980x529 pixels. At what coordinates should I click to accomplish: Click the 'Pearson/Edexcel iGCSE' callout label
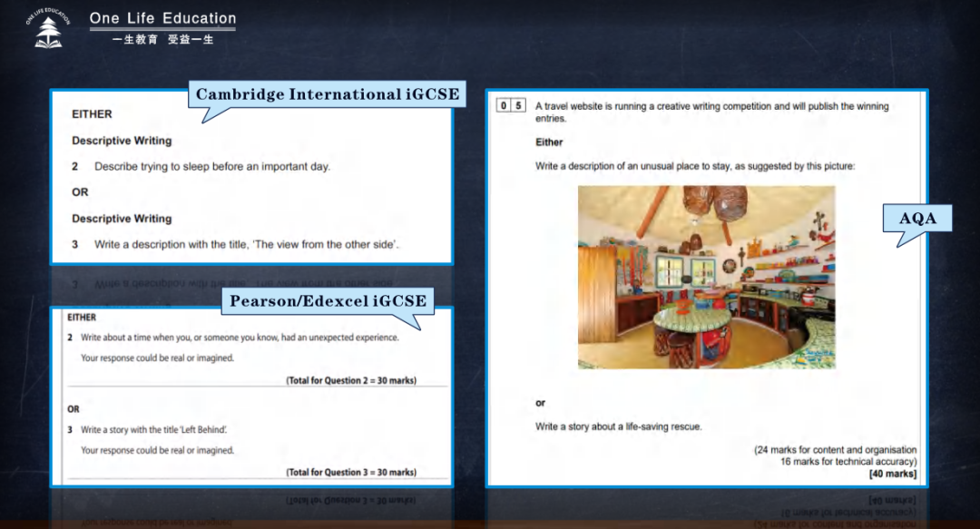pyautogui.click(x=328, y=301)
